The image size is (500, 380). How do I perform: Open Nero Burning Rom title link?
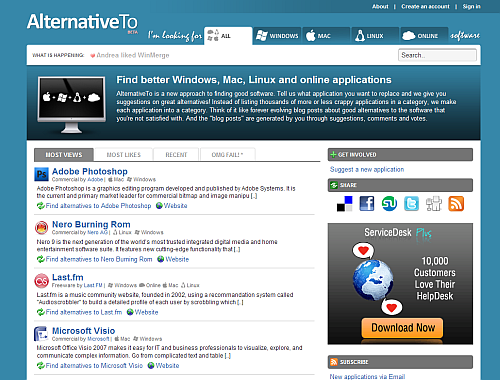pos(91,224)
